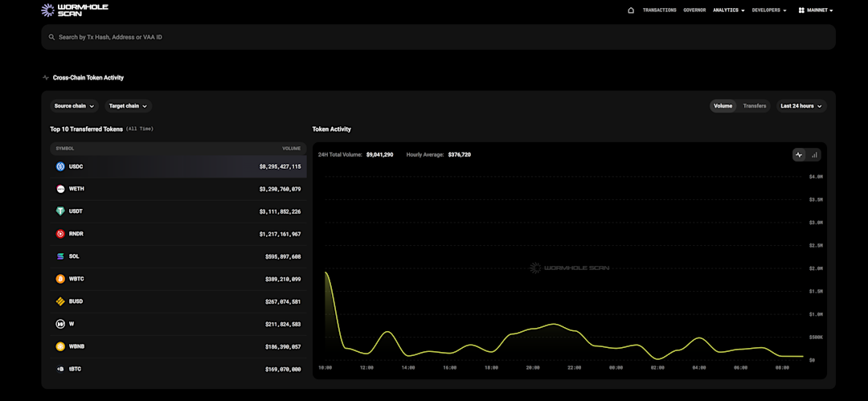The height and width of the screenshot is (401, 868).
Task: Click the $2.0M axis label
Action: (816, 268)
